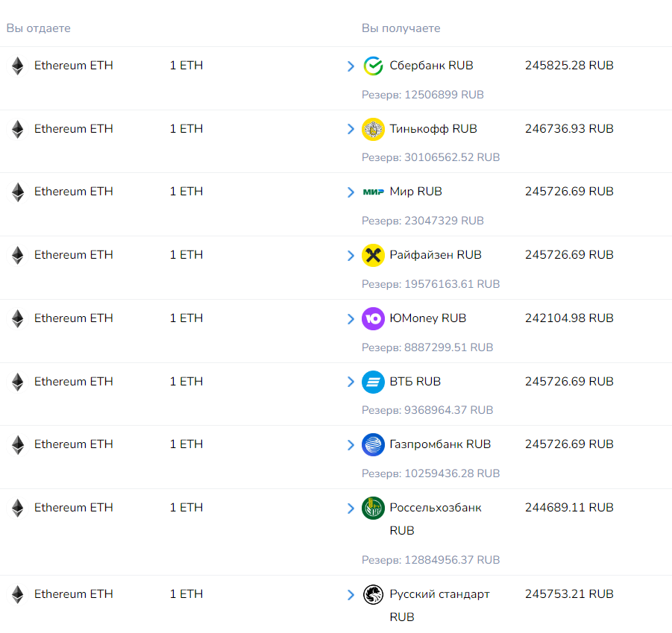The height and width of the screenshot is (633, 672).
Task: Click the blue chevron before ВТБ RUB
Action: tap(351, 382)
